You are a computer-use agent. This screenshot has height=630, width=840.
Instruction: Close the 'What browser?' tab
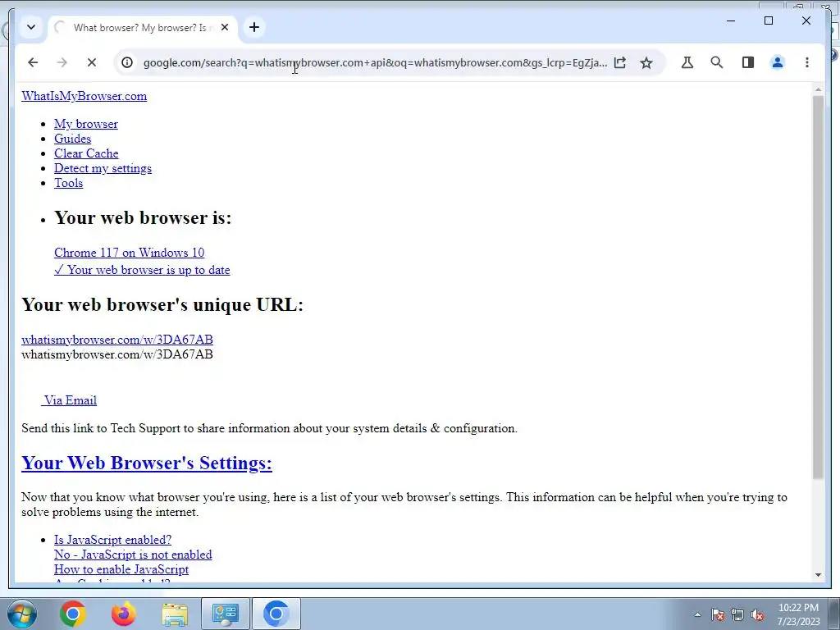(x=225, y=27)
